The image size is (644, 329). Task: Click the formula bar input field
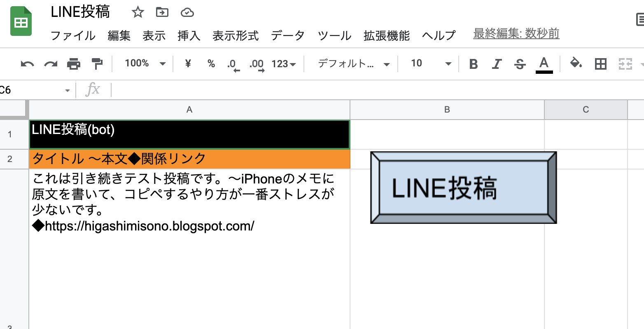(371, 89)
